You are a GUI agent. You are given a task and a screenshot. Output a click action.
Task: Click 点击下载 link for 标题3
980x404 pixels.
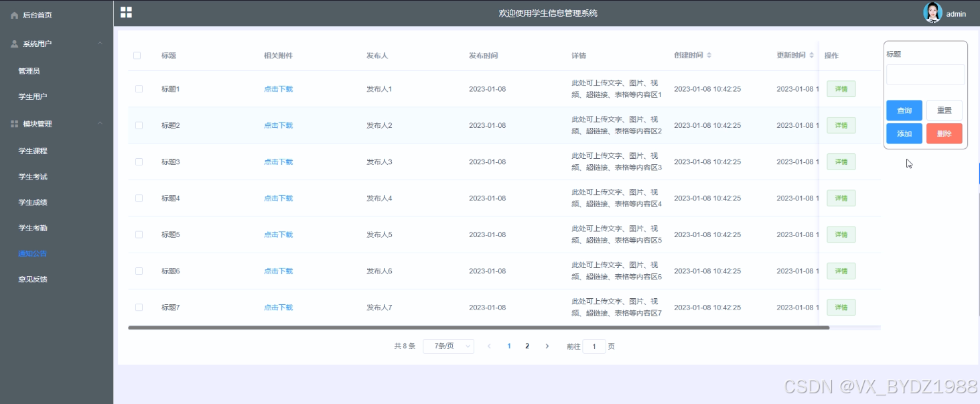[278, 161]
